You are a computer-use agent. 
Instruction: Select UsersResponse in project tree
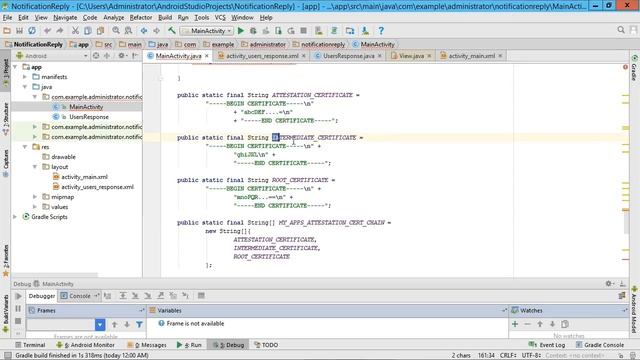(89, 117)
